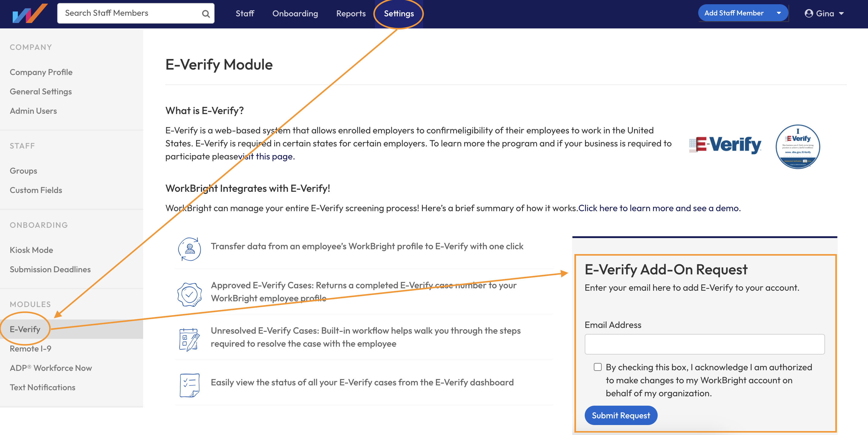Click the E-Verify dashboard checklist icon
This screenshot has height=435, width=868.
coord(189,385)
